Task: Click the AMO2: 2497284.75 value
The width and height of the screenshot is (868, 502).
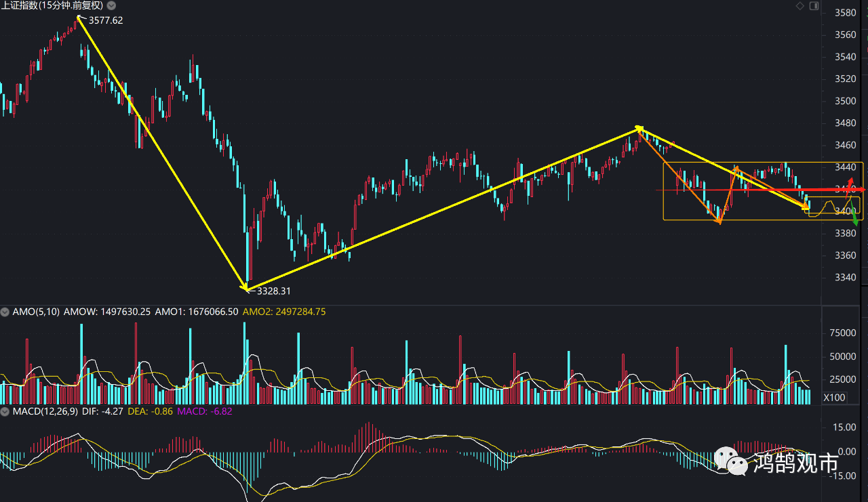Action: click(x=284, y=312)
